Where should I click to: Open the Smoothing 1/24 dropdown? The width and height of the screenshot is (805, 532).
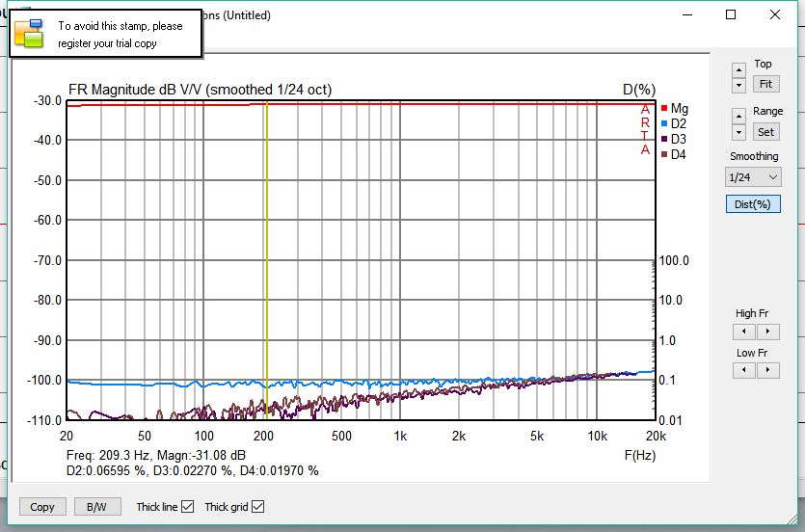(753, 177)
